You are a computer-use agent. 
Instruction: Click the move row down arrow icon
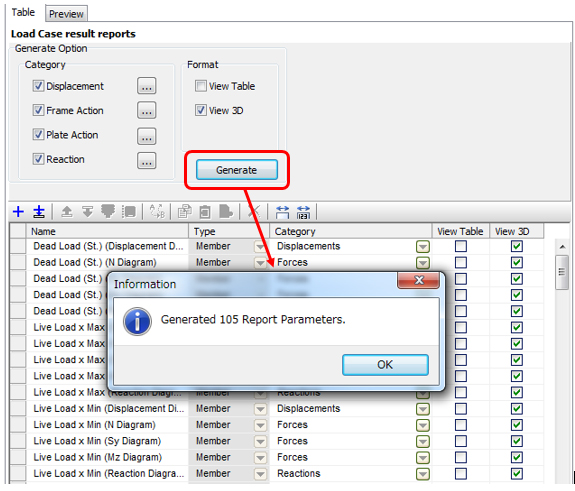(87, 212)
